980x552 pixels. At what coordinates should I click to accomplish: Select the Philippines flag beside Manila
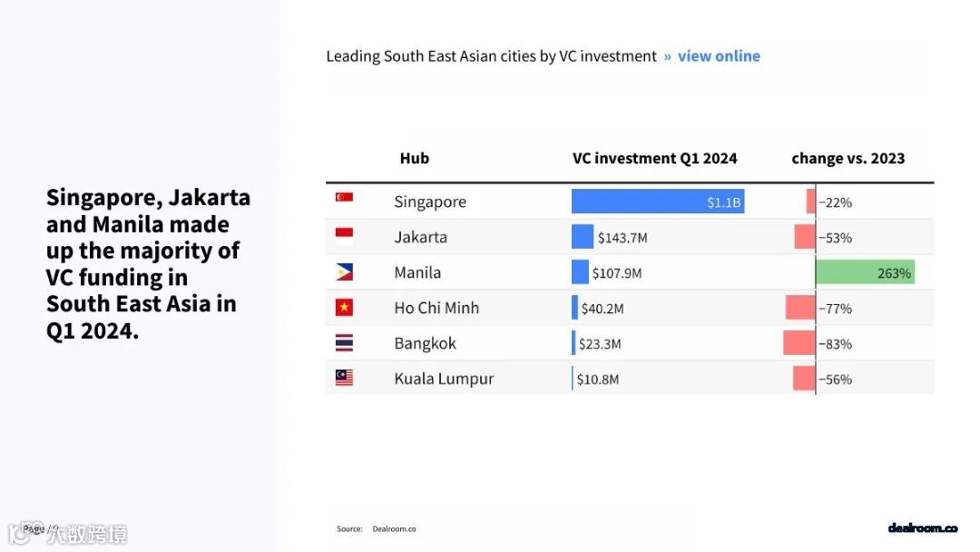point(344,272)
